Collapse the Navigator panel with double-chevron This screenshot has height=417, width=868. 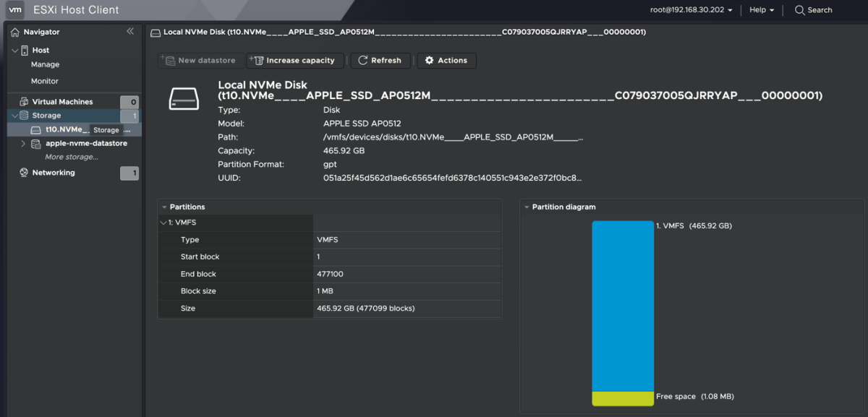[130, 31]
